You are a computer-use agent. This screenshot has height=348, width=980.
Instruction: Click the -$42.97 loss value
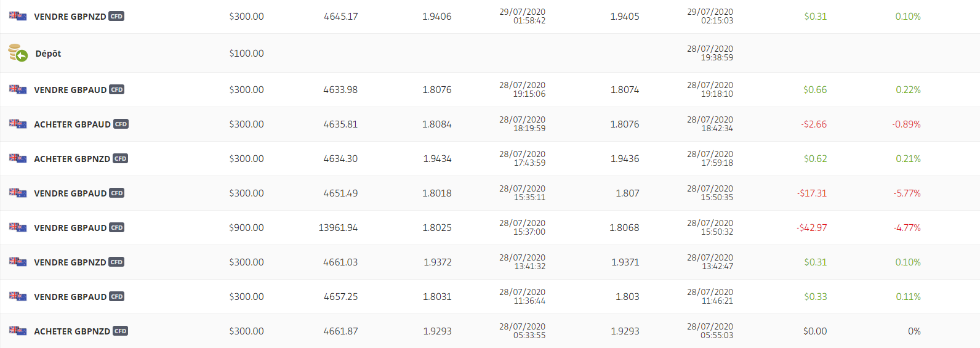[x=811, y=228]
